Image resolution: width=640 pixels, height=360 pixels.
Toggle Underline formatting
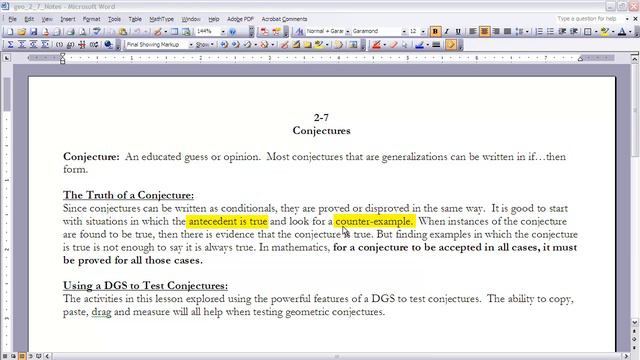click(458, 31)
